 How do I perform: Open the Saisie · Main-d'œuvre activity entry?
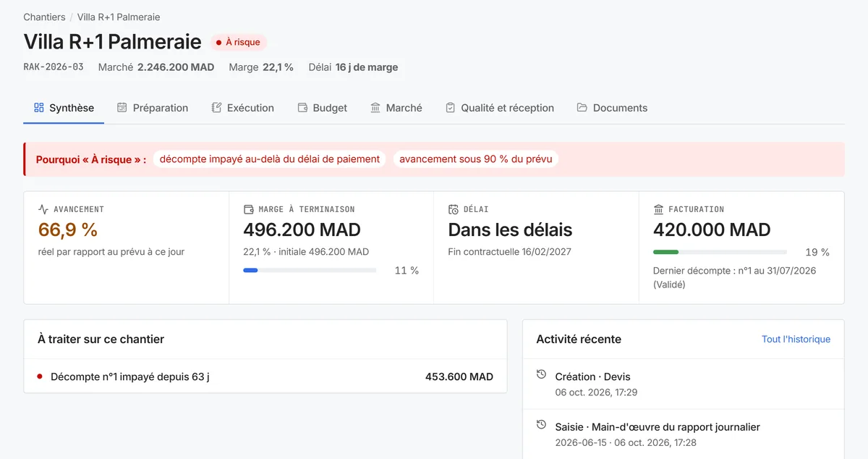(684, 434)
